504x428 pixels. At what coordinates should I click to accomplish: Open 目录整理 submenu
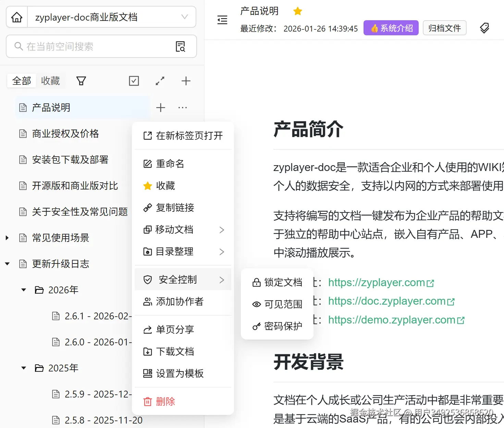183,252
